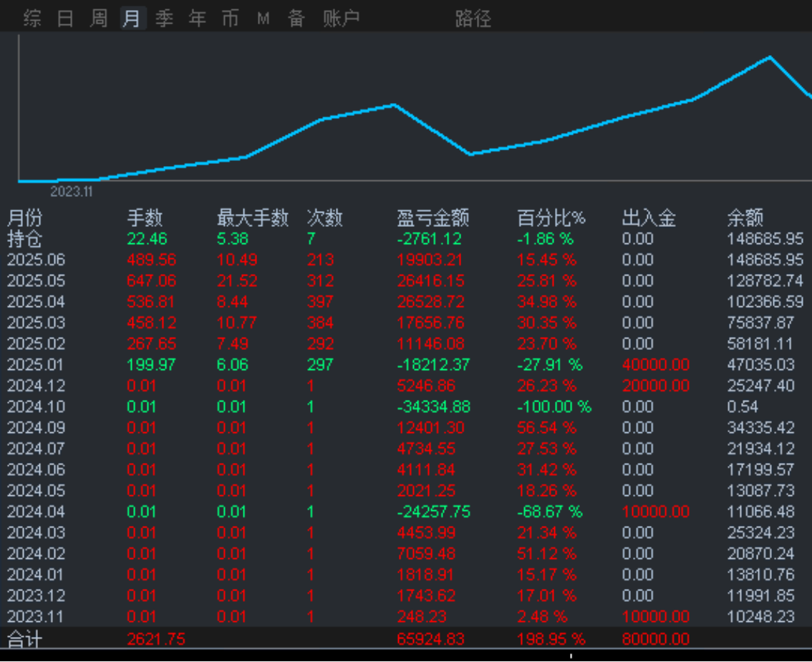812x662 pixels.
Task: Sort by the 盈亏金额 column header
Action: pos(433,218)
